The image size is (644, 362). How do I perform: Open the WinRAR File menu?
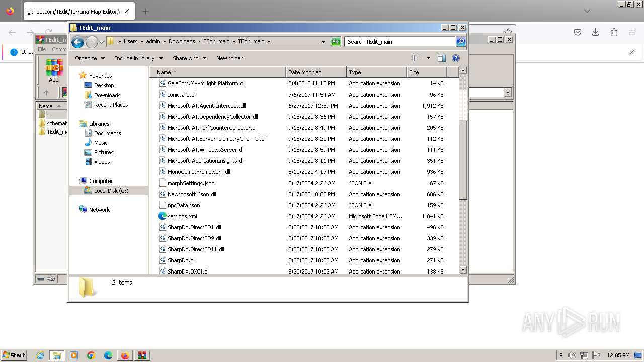42,49
